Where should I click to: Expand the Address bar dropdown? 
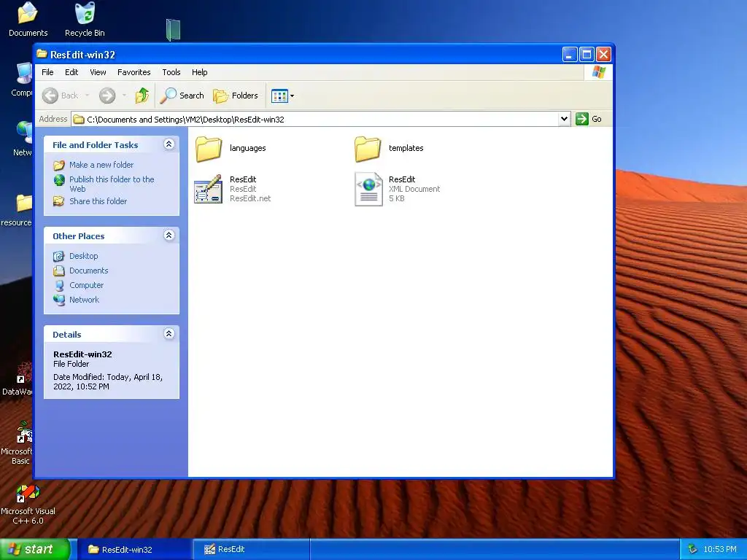click(564, 119)
